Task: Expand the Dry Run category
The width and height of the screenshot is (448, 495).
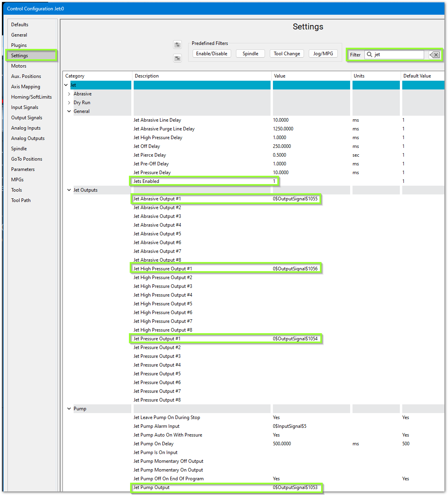Action: coord(69,103)
